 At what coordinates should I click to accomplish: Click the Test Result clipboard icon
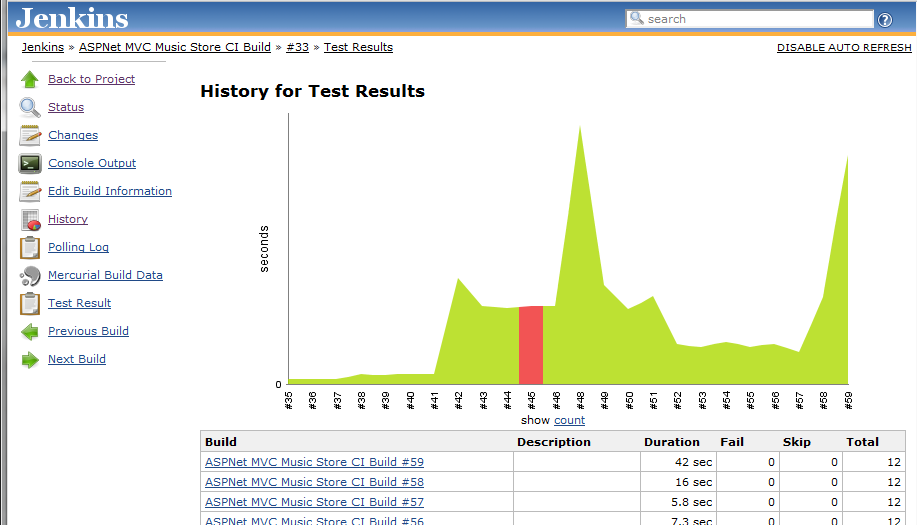click(x=30, y=303)
